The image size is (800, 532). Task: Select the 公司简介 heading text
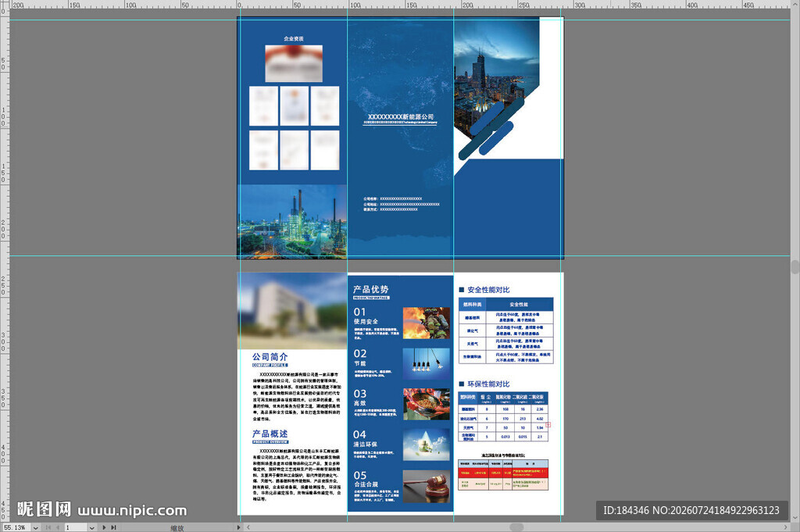[x=270, y=356]
